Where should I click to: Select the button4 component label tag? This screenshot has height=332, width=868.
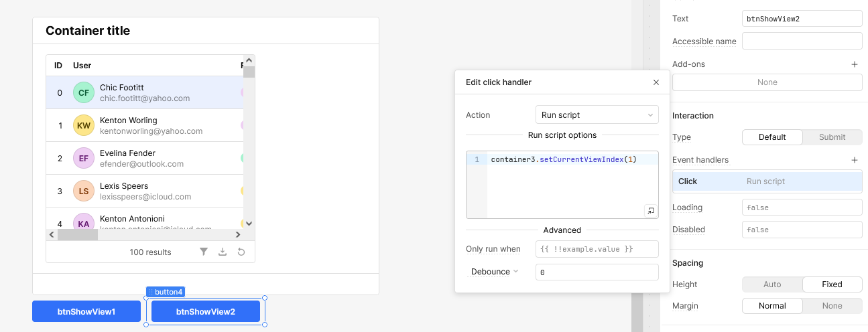165,292
